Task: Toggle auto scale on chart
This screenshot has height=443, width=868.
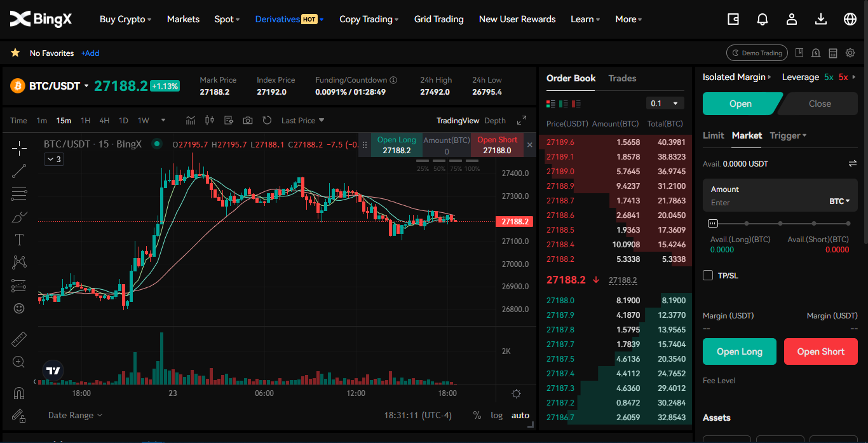Action: coord(520,415)
